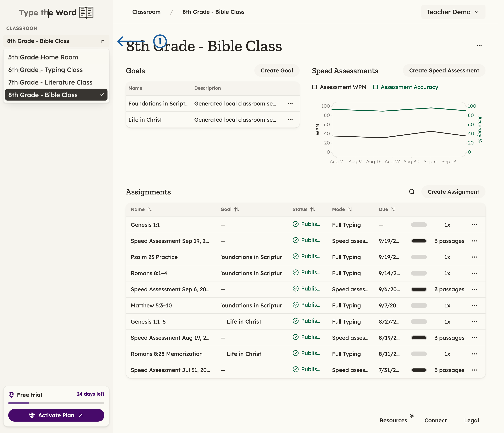
Task: Collapse the 8th Grade - Bible Class classroom selector
Action: click(56, 41)
